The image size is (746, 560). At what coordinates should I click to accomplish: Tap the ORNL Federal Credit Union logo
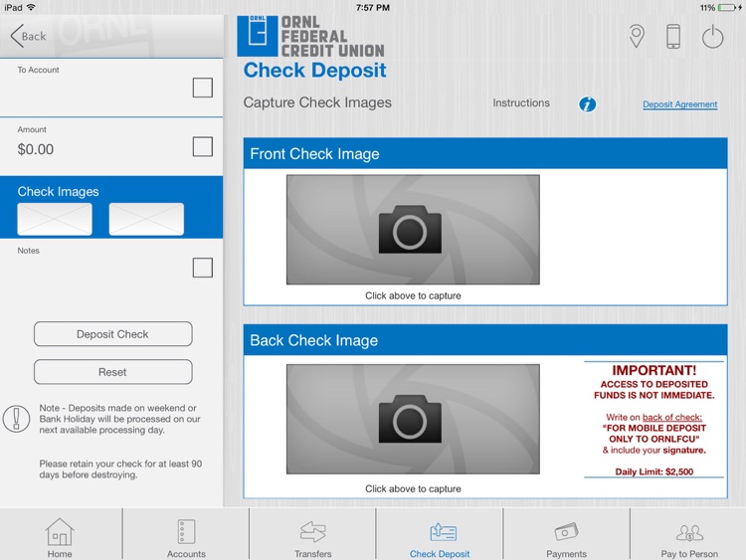click(310, 36)
